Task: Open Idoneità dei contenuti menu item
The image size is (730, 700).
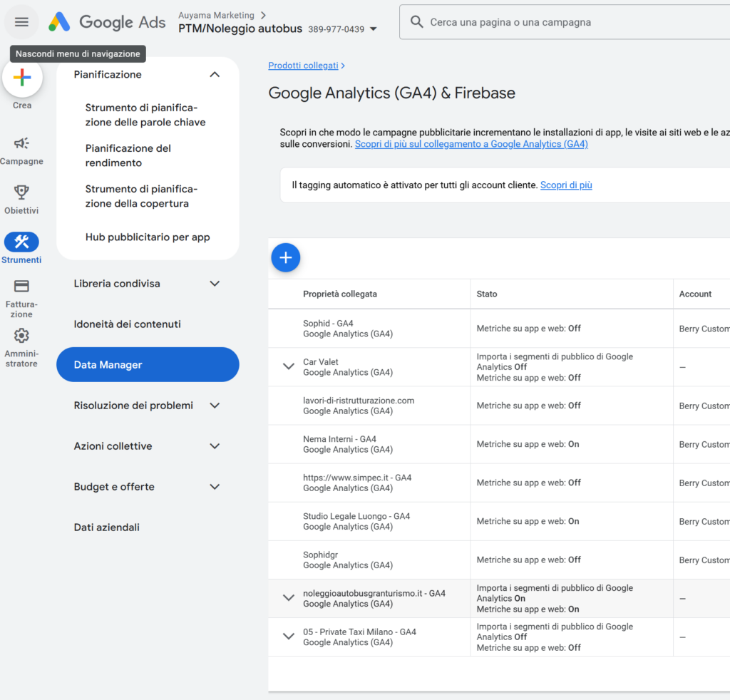Action: [128, 324]
